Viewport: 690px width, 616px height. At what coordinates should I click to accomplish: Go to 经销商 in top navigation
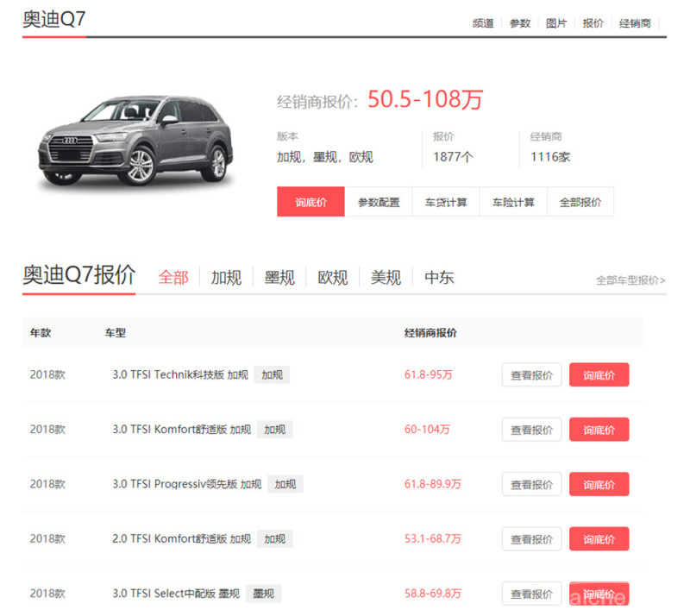(x=635, y=23)
